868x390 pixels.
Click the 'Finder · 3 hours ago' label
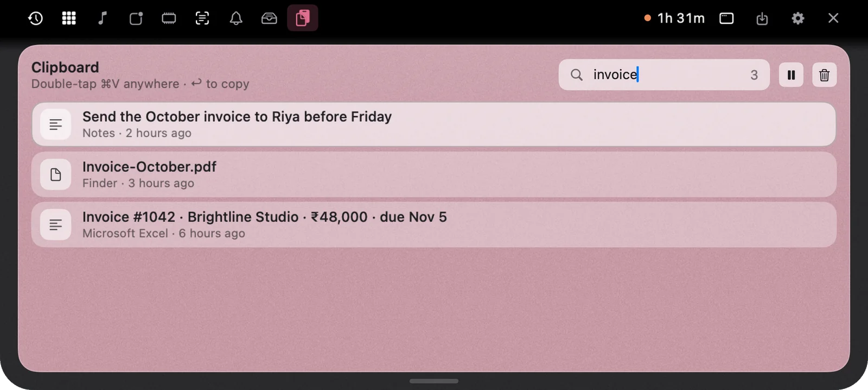click(138, 183)
